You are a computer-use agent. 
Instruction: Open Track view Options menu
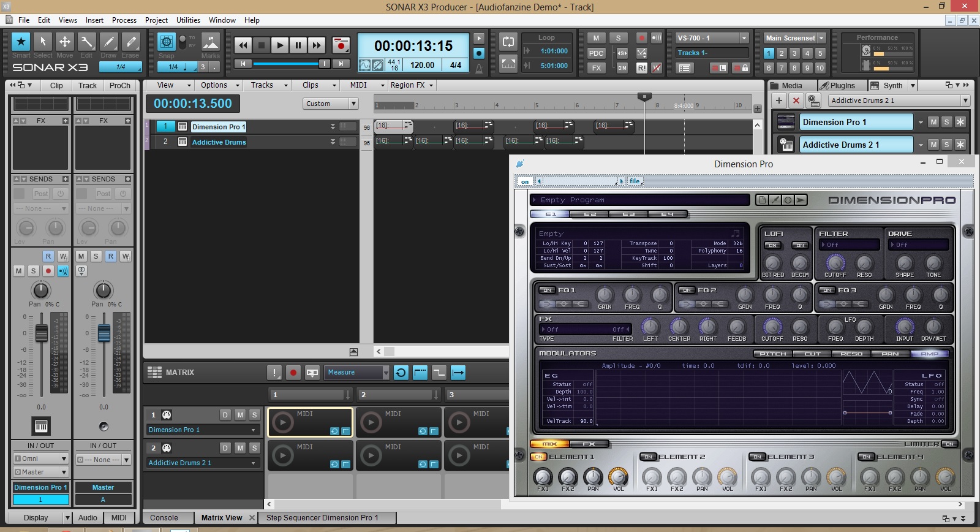218,85
